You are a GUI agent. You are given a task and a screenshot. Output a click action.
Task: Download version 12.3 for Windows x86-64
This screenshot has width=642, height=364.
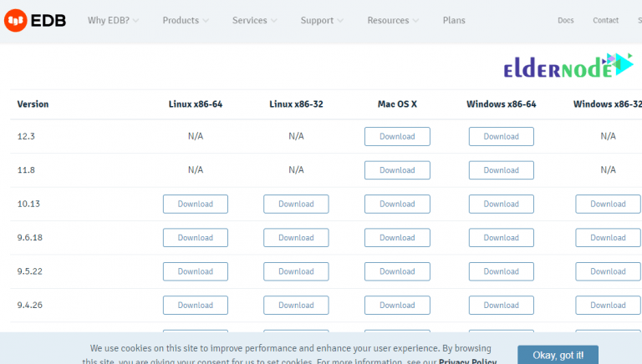pyautogui.click(x=501, y=136)
